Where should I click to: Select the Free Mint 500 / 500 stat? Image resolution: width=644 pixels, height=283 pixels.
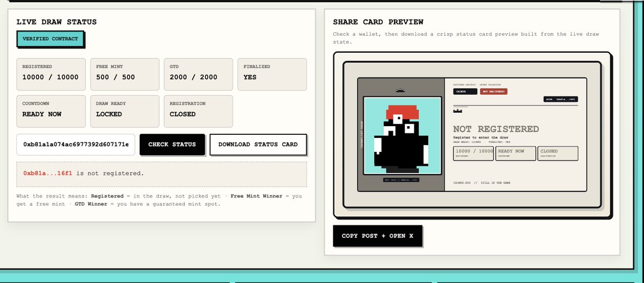pos(125,74)
